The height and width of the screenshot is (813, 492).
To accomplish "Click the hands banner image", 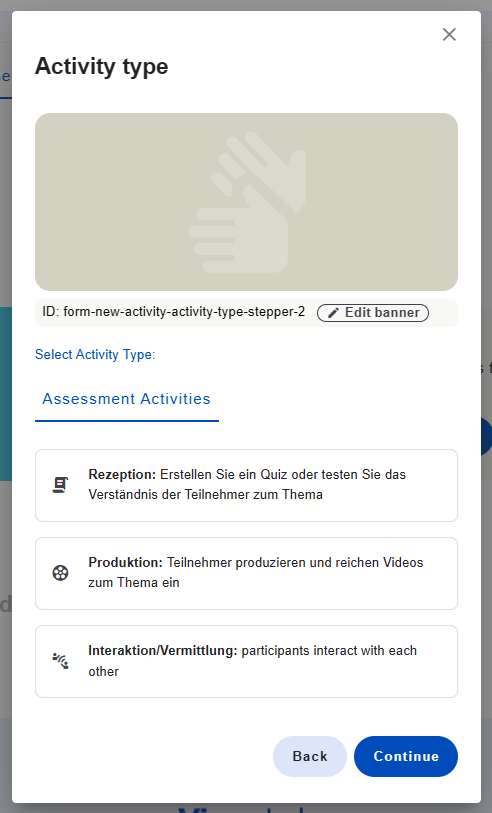I will (246, 202).
